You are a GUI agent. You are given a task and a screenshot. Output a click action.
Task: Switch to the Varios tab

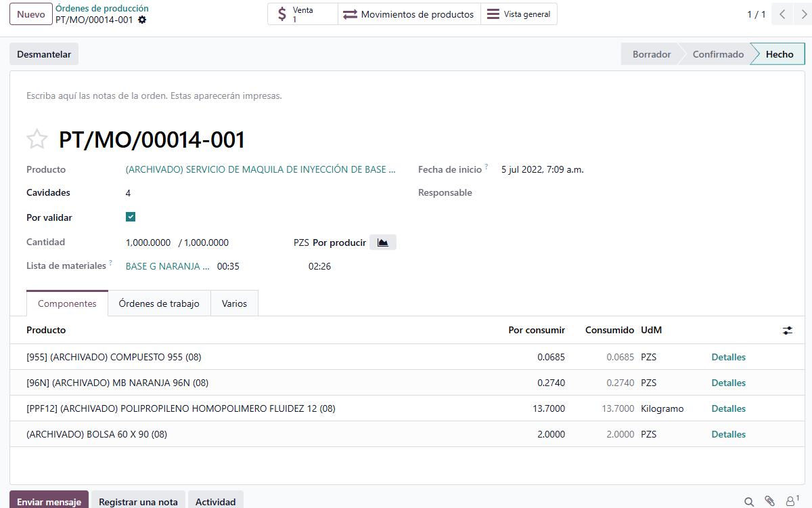[234, 303]
